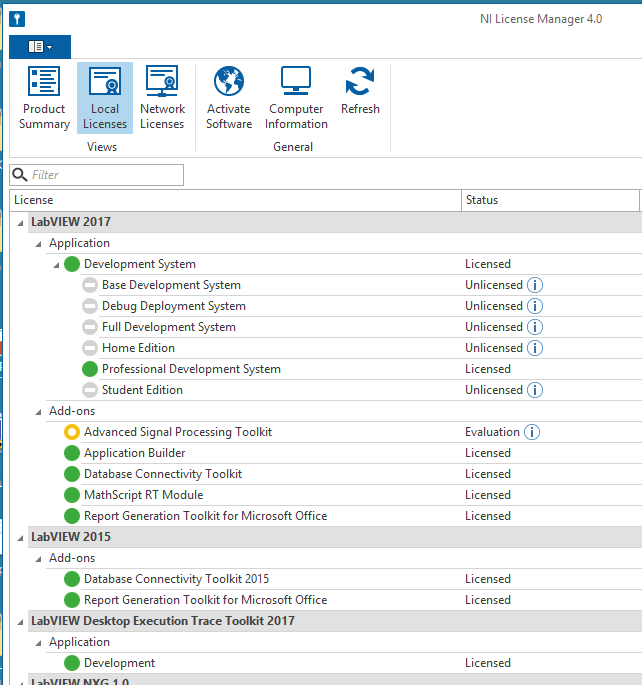Click Unlicensed status of Home Edition

point(494,348)
